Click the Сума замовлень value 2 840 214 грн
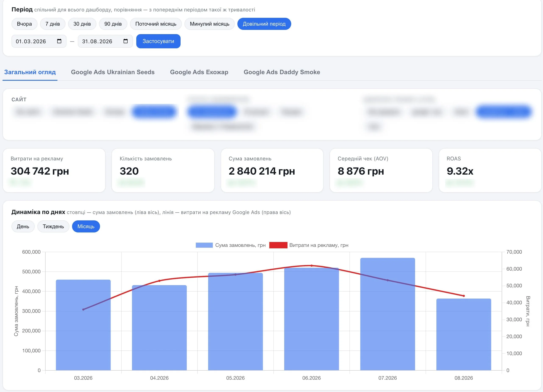The width and height of the screenshot is (543, 392). pos(262,171)
